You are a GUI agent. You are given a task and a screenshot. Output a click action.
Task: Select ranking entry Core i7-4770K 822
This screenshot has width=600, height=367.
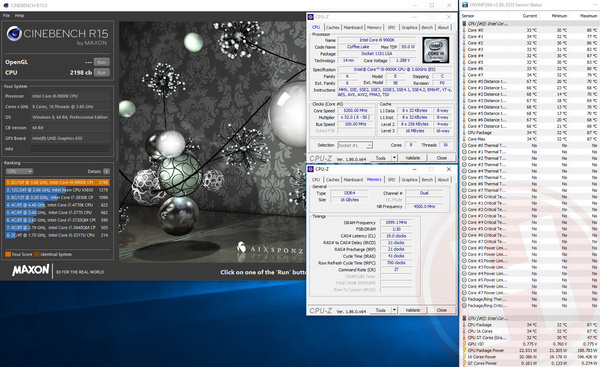pyautogui.click(x=57, y=205)
